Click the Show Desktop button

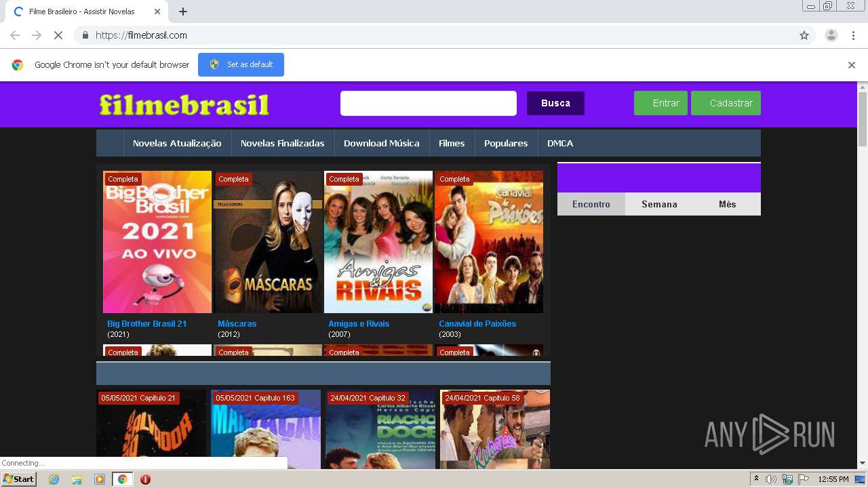click(x=861, y=479)
